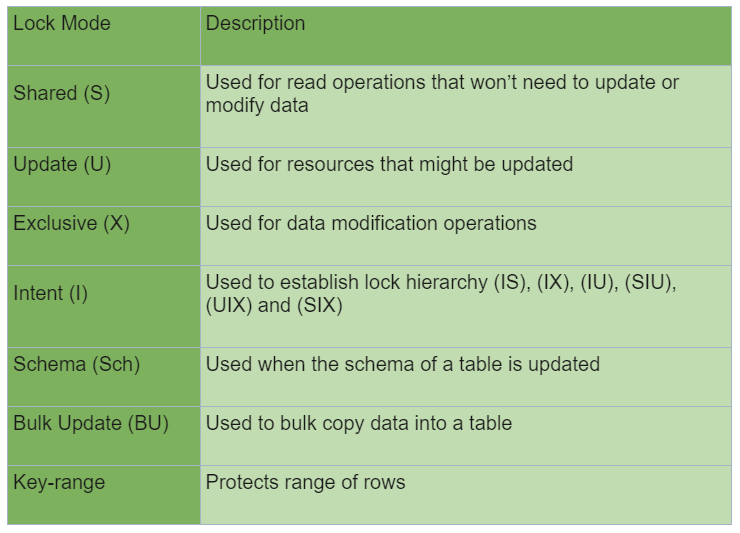
Task: Select the Bulk Update (BU) cell
Action: (x=104, y=436)
